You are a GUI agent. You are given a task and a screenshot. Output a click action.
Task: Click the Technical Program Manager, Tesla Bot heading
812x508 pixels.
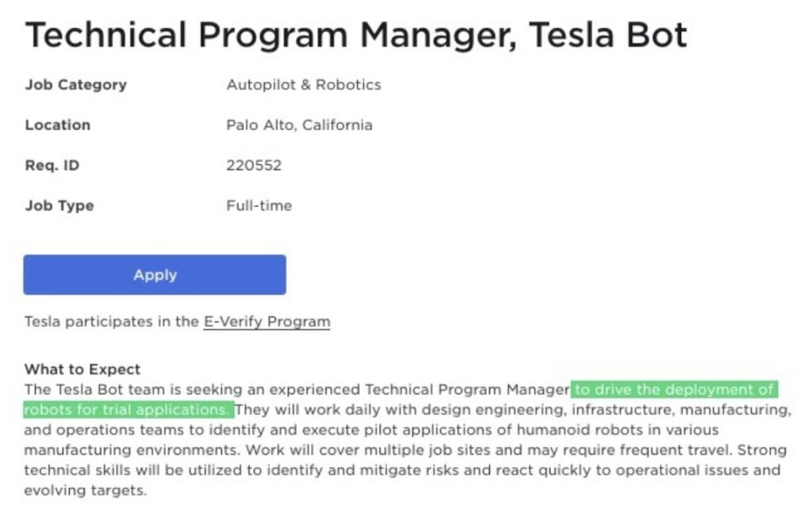[x=356, y=35]
